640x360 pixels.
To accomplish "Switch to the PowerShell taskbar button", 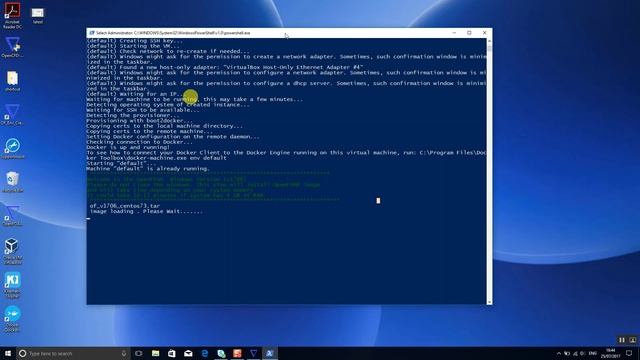I will 270,353.
